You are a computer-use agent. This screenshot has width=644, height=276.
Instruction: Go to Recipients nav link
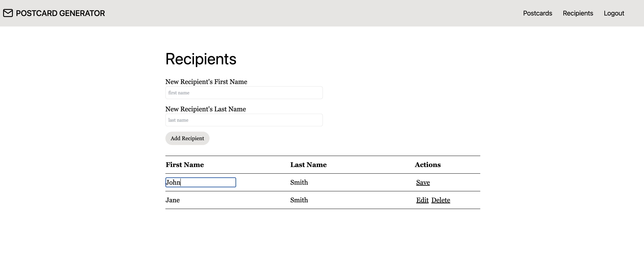pos(578,13)
